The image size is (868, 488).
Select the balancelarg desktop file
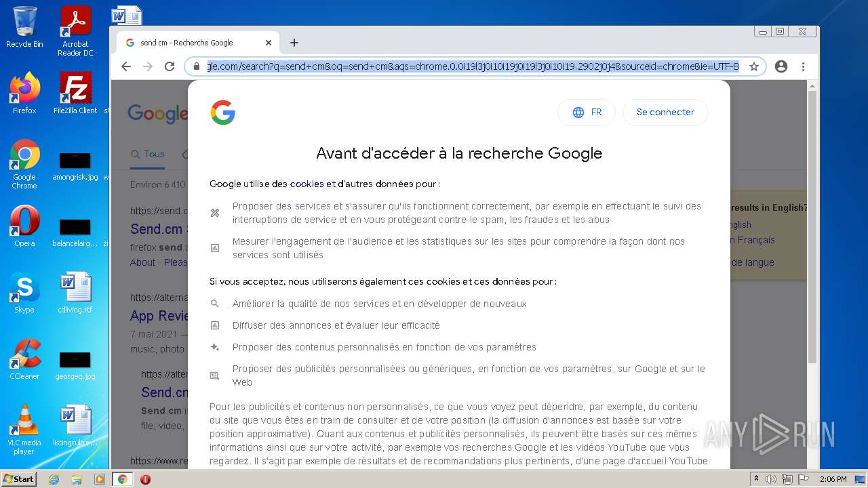75,232
